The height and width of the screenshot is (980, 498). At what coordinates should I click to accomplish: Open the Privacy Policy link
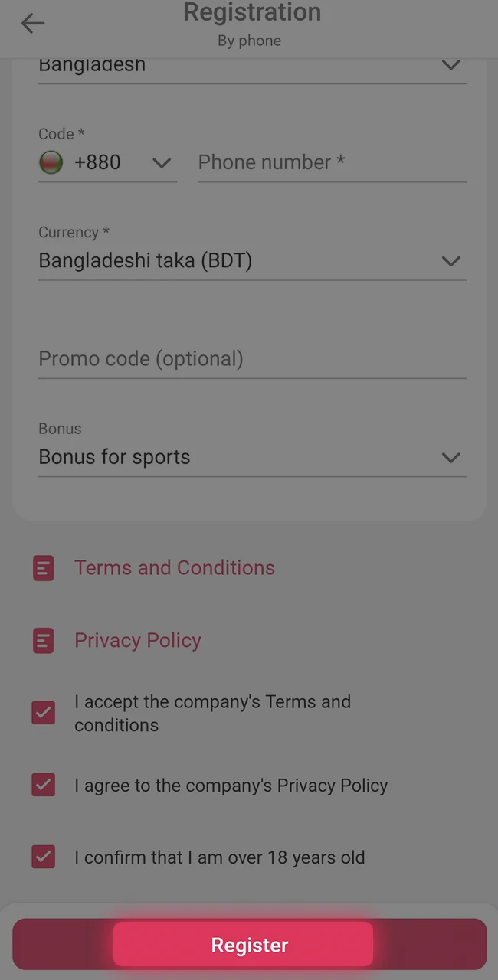pyautogui.click(x=138, y=641)
